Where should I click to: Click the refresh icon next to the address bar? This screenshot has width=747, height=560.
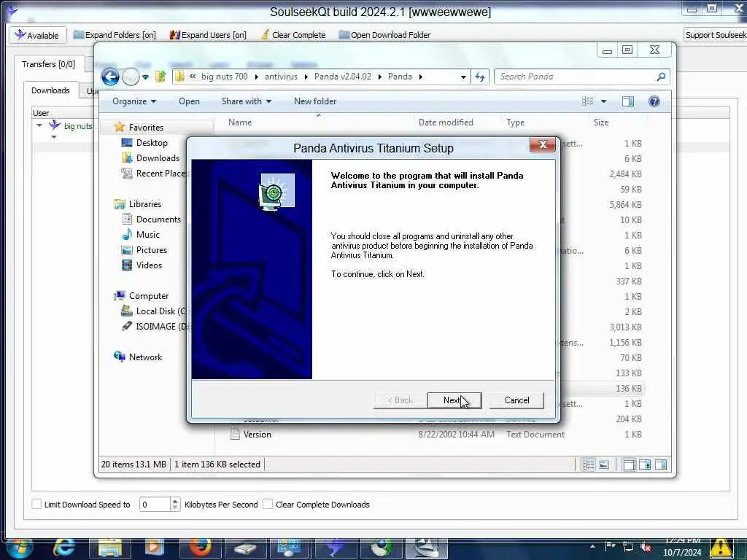coord(480,76)
